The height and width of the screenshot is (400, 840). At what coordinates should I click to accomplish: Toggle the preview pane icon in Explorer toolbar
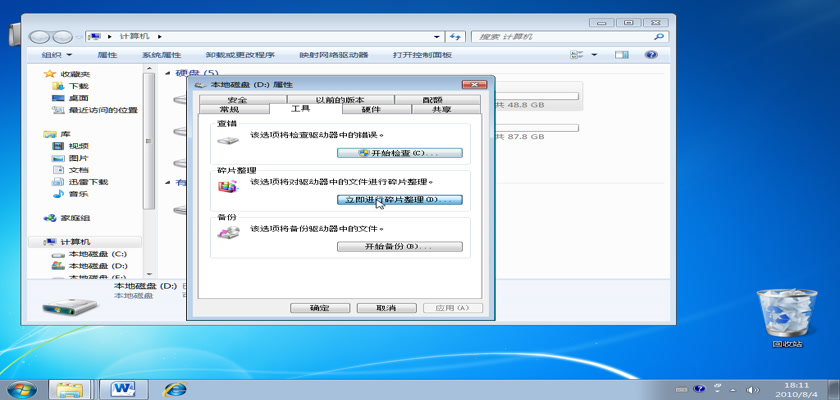[623, 55]
